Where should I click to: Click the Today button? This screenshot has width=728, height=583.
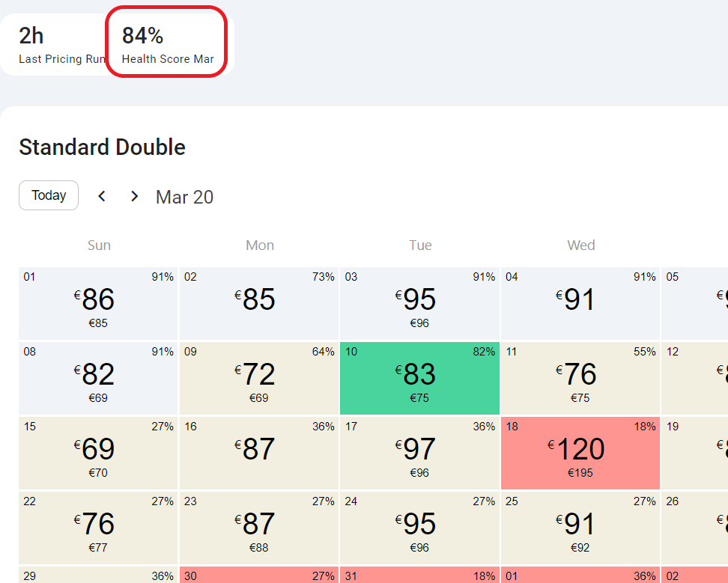pyautogui.click(x=49, y=195)
